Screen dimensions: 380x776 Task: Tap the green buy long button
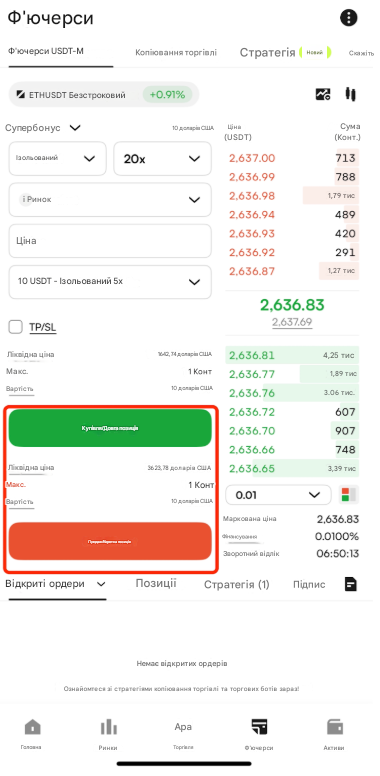coord(110,428)
